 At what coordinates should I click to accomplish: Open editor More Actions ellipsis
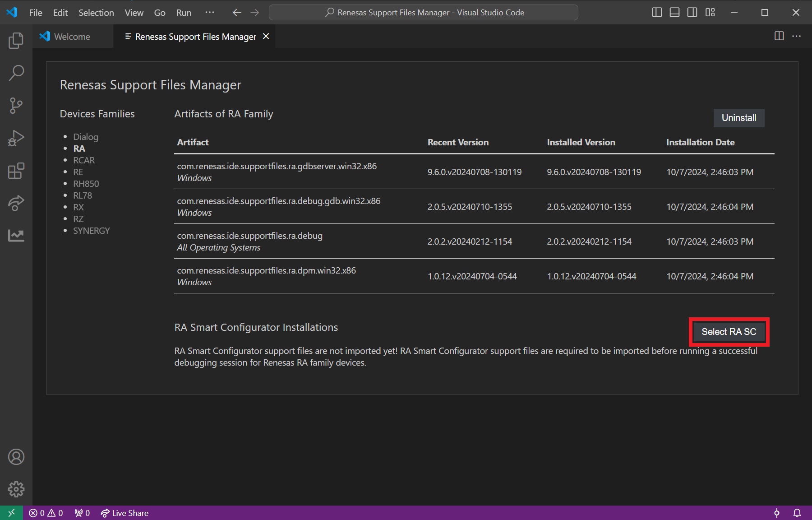(797, 36)
